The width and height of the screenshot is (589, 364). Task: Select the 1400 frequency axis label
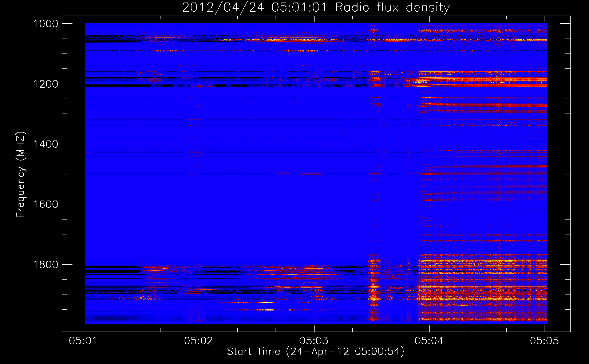pyautogui.click(x=46, y=144)
